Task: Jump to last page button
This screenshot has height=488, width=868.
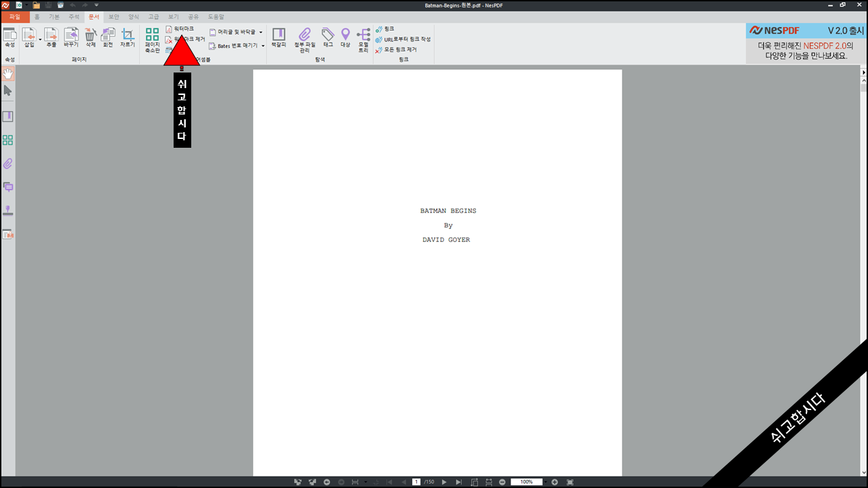Action: (459, 482)
